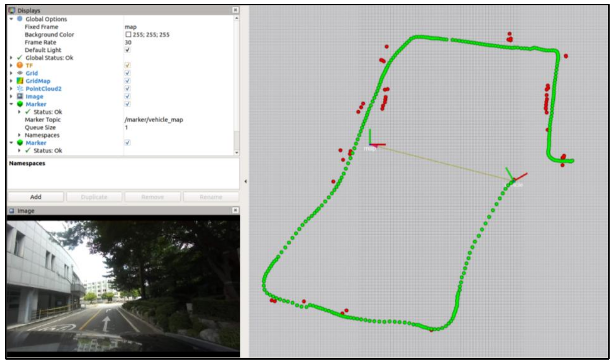Select the Fixed Frame property row

pyautogui.click(x=41, y=27)
